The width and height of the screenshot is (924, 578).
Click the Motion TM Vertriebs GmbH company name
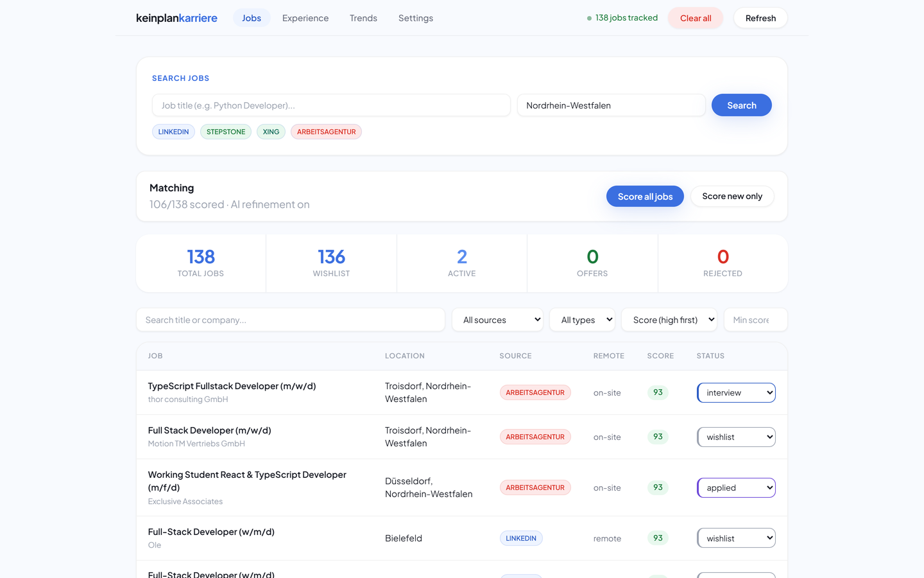point(196,444)
